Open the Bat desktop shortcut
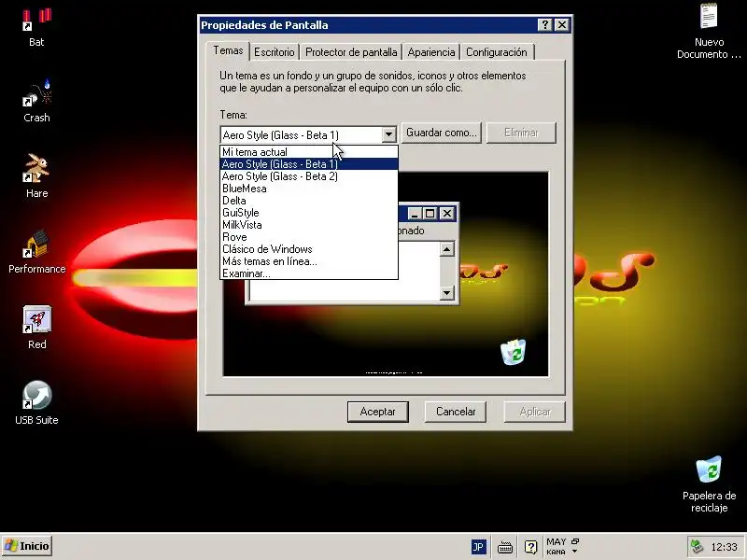Viewport: 747px width, 560px height. tap(36, 20)
